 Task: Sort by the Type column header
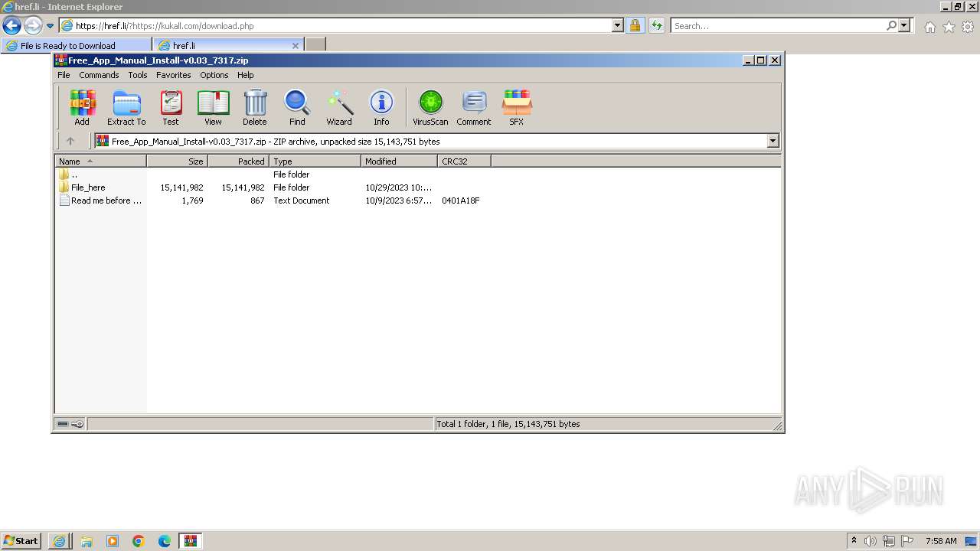(x=315, y=161)
